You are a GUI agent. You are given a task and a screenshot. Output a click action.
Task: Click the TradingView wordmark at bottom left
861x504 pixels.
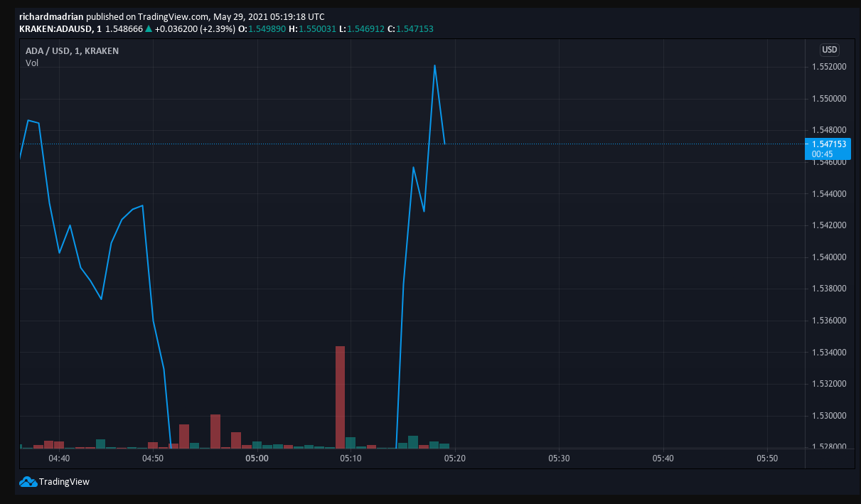click(x=64, y=482)
